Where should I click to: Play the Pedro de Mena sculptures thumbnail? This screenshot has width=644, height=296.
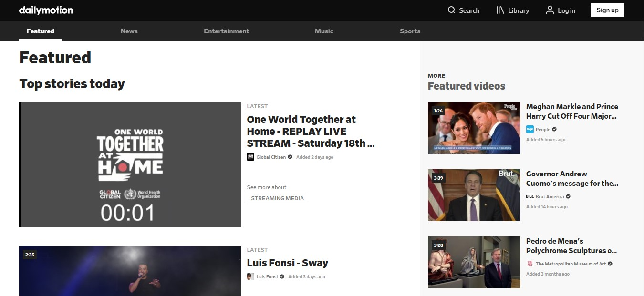(474, 262)
